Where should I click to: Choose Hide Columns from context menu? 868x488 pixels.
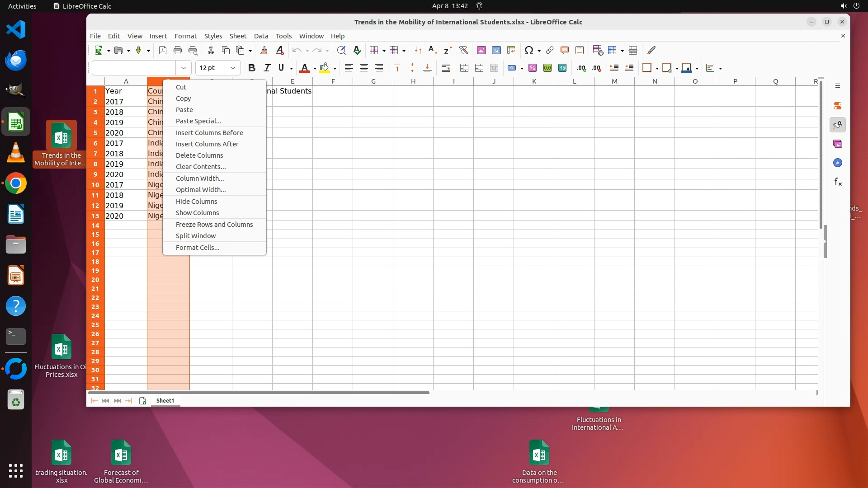coord(196,202)
